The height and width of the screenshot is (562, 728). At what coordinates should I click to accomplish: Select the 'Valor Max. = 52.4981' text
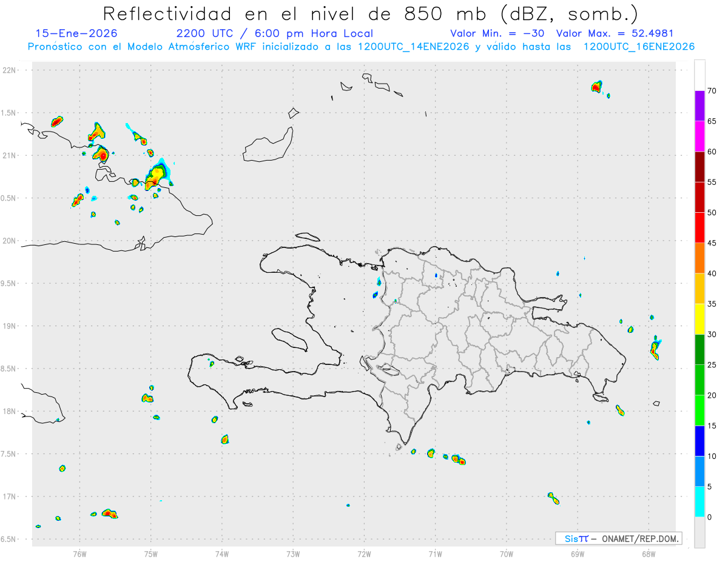[x=615, y=33]
